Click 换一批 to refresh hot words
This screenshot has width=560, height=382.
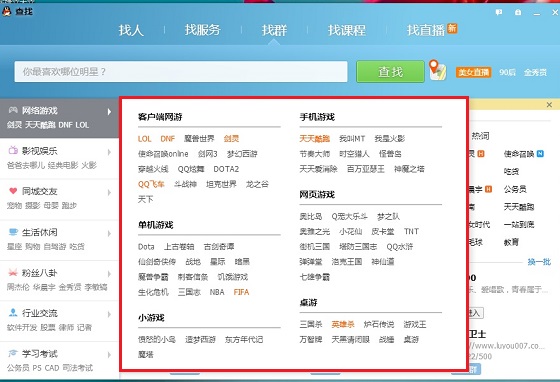(x=539, y=262)
